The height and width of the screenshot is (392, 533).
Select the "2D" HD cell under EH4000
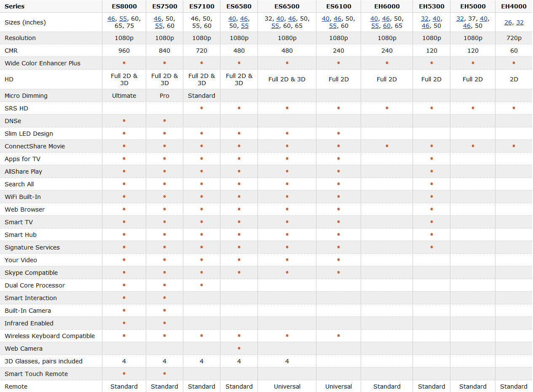pyautogui.click(x=514, y=79)
